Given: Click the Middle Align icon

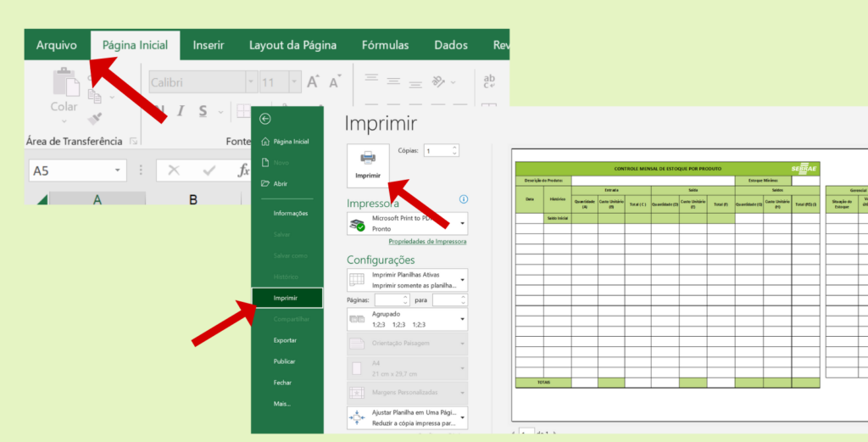Looking at the screenshot, I should click(393, 81).
